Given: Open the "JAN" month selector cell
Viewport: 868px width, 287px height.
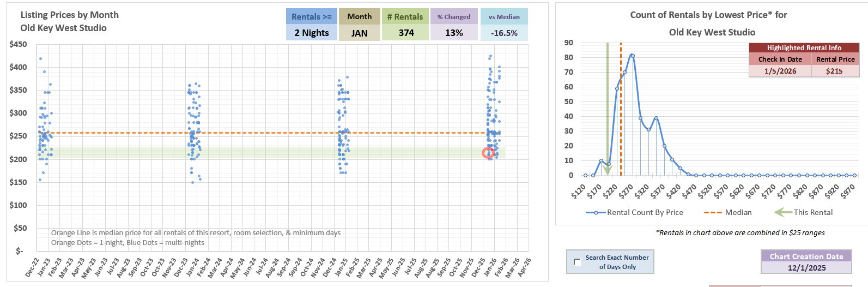Looking at the screenshot, I should coord(359,33).
